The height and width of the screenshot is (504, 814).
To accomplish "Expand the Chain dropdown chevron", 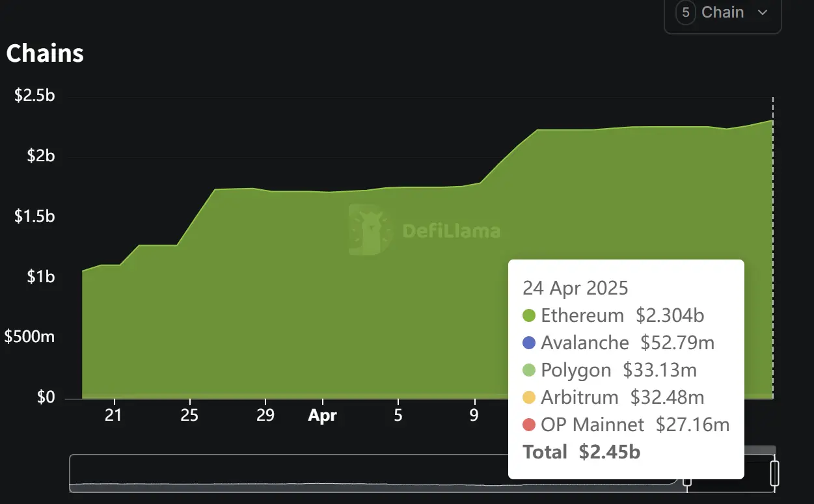I will tap(763, 12).
